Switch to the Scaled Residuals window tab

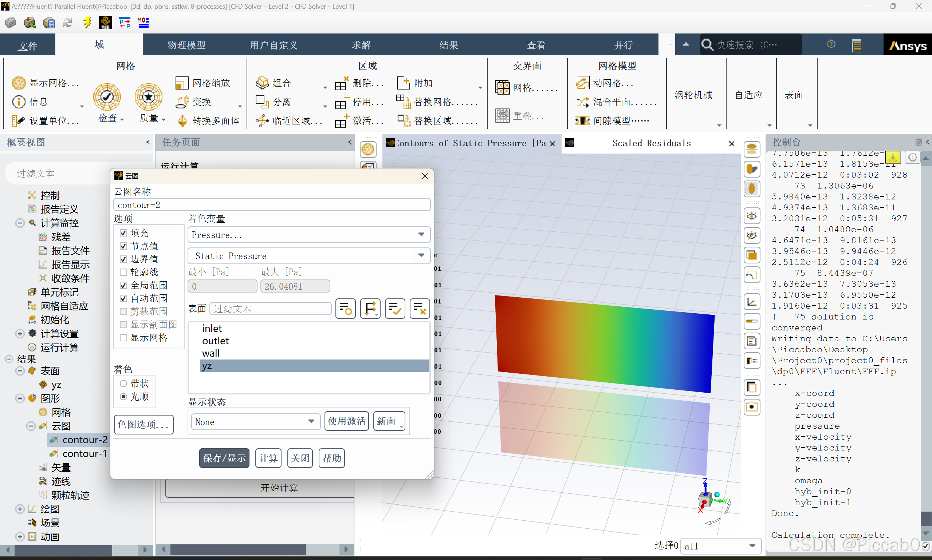[651, 143]
